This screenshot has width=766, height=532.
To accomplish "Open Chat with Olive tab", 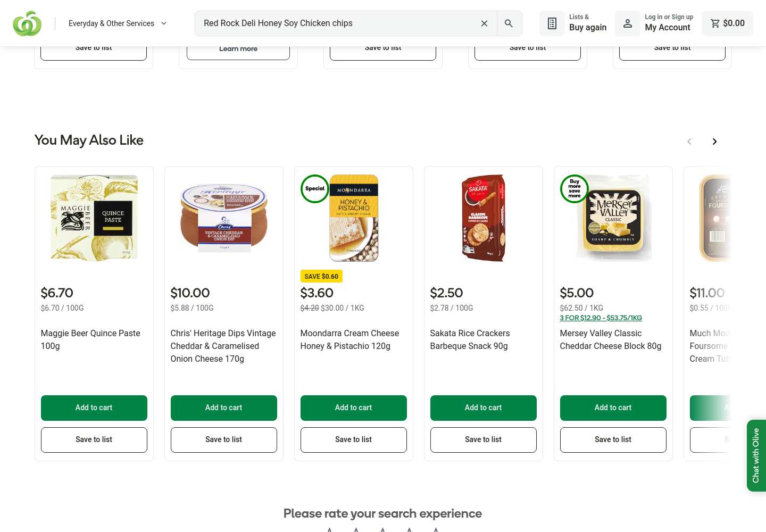I will (x=756, y=455).
